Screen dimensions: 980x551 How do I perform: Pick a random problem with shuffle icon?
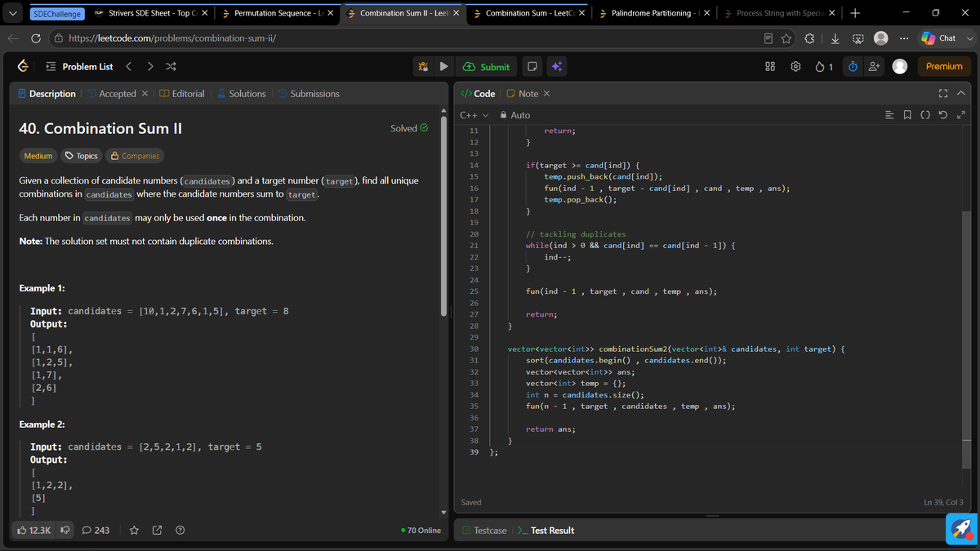(171, 67)
